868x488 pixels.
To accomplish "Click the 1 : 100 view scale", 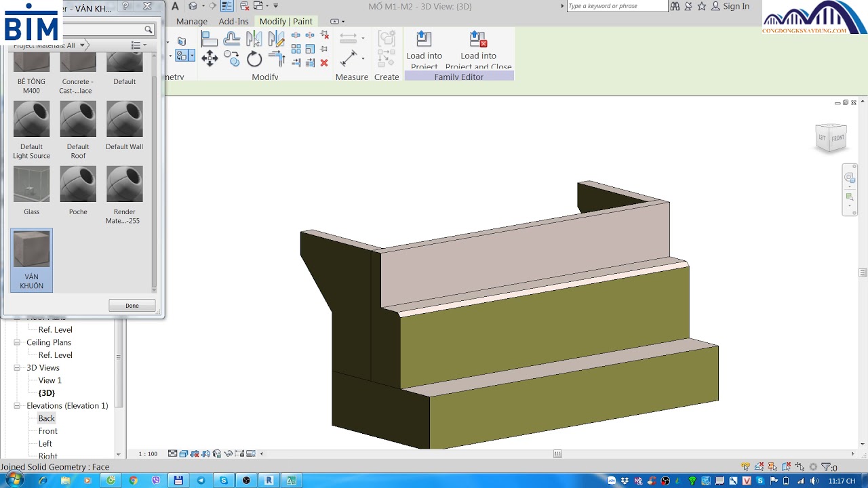I will click(x=148, y=454).
